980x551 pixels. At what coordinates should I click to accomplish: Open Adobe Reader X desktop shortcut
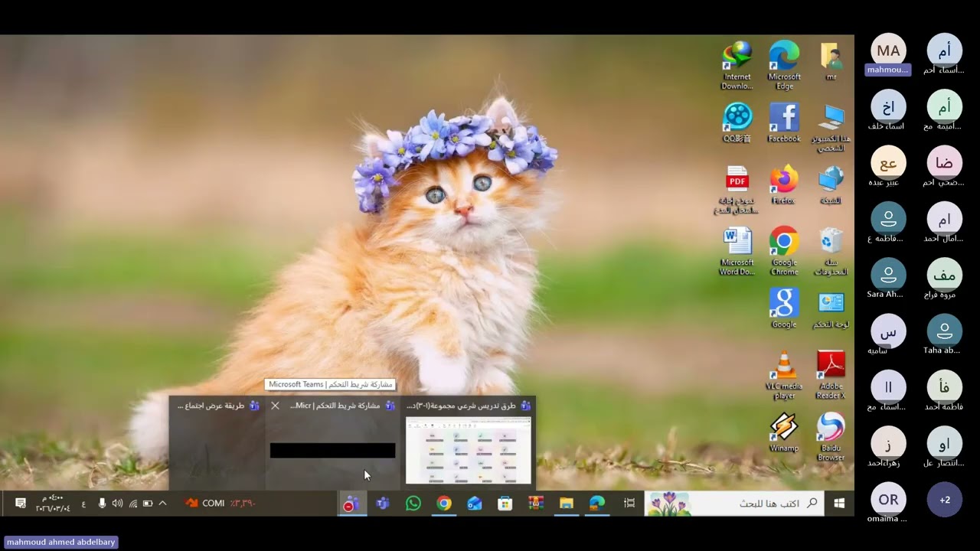[x=831, y=375]
